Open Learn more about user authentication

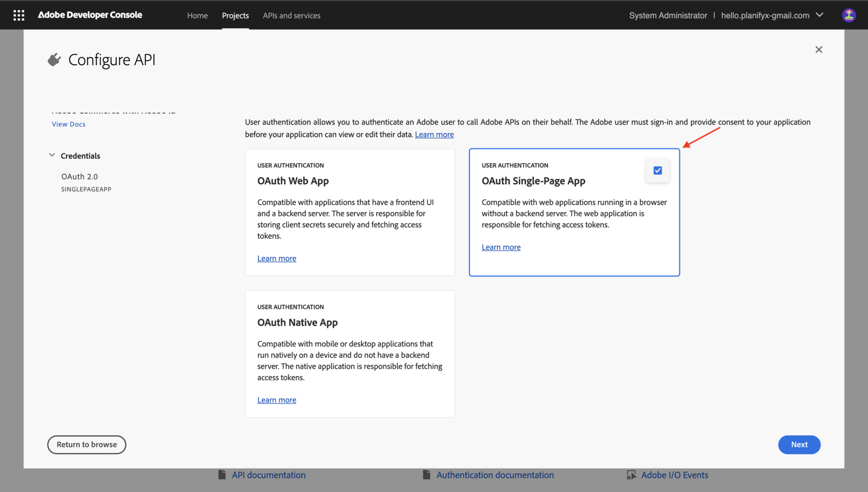434,134
